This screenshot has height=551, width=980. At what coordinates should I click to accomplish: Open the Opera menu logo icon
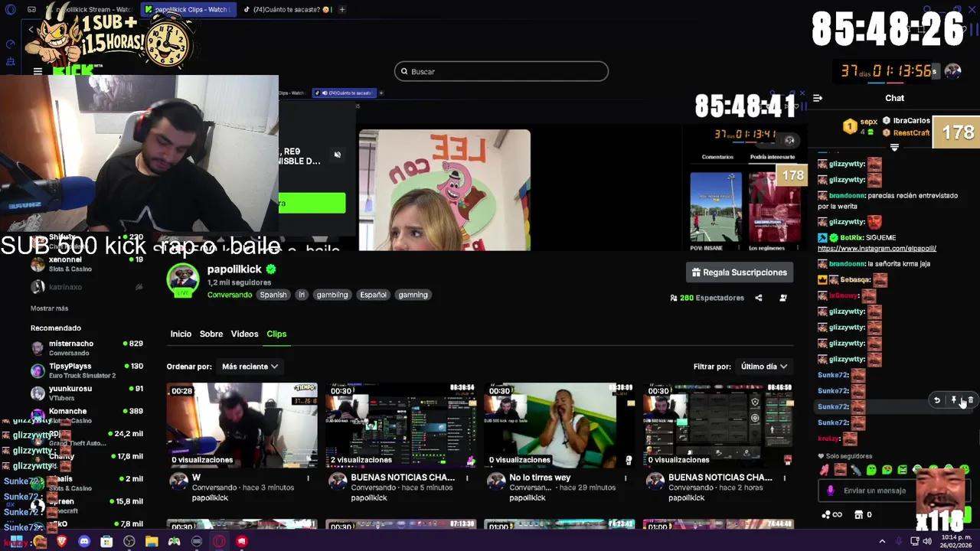pyautogui.click(x=10, y=10)
